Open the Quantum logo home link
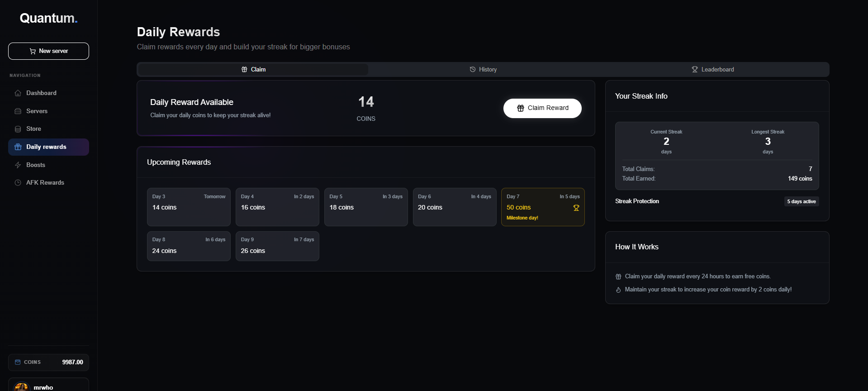 [x=48, y=18]
